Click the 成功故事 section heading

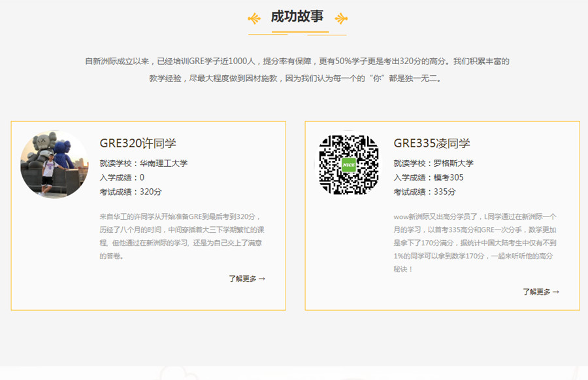pyautogui.click(x=297, y=17)
